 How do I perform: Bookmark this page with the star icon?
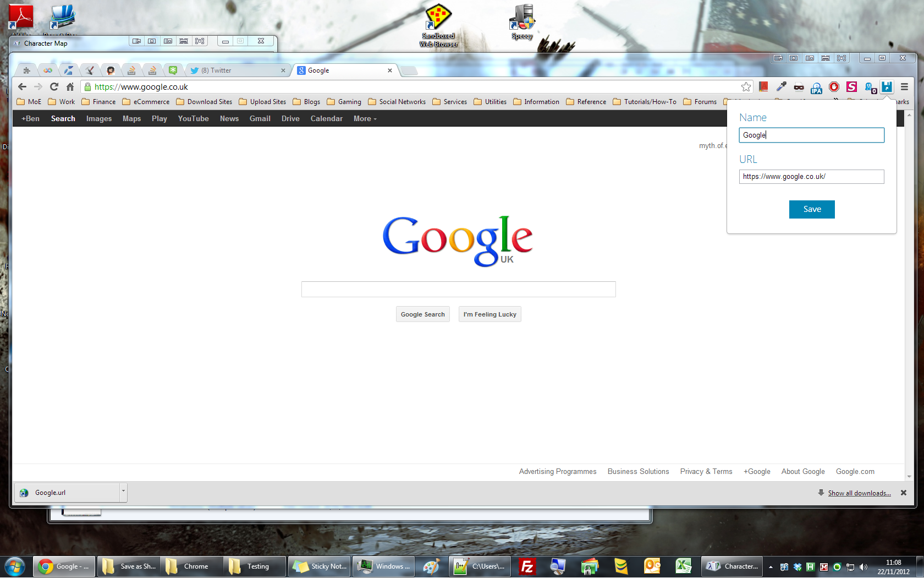tap(746, 86)
